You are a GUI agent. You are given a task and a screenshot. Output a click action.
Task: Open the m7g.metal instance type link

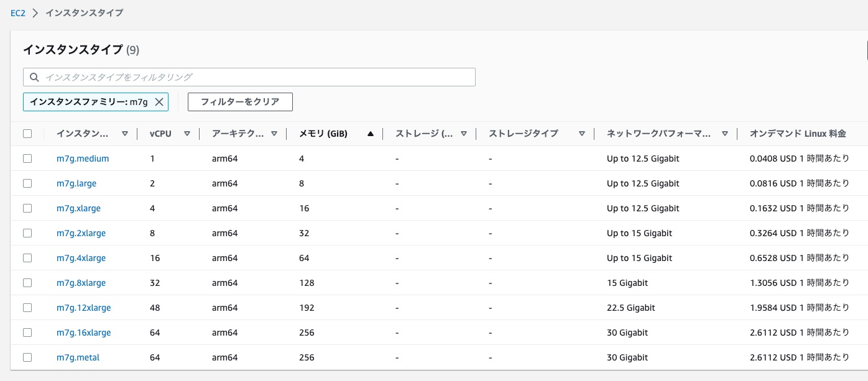[78, 357]
